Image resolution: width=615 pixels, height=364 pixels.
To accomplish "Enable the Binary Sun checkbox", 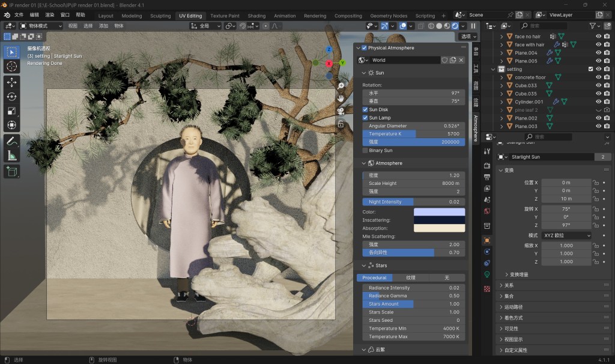I will click(x=365, y=150).
